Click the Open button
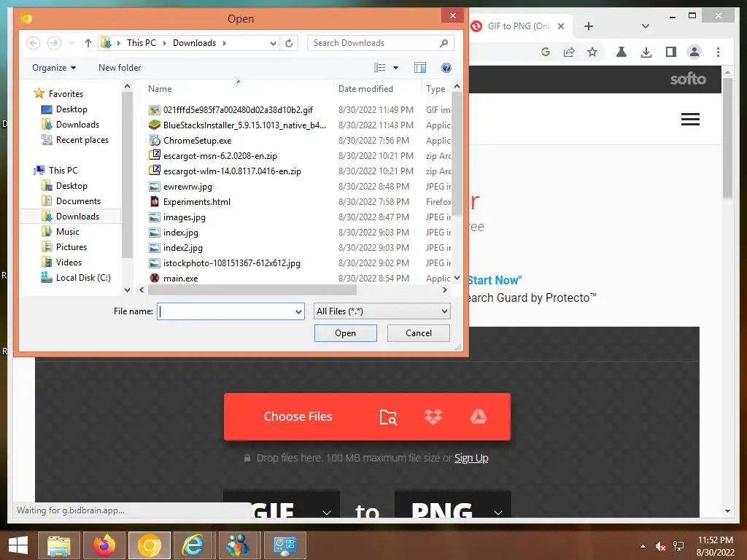This screenshot has height=560, width=747. click(x=345, y=333)
